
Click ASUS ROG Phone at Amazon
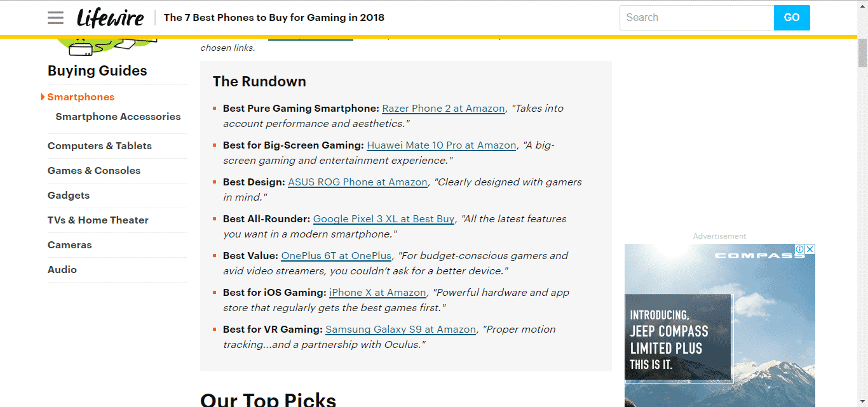[x=357, y=182]
